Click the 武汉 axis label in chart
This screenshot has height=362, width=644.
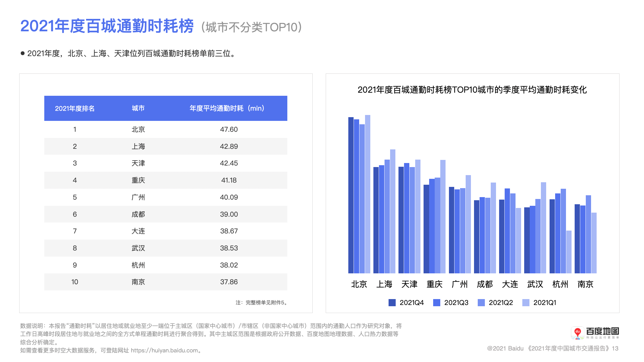click(x=535, y=284)
